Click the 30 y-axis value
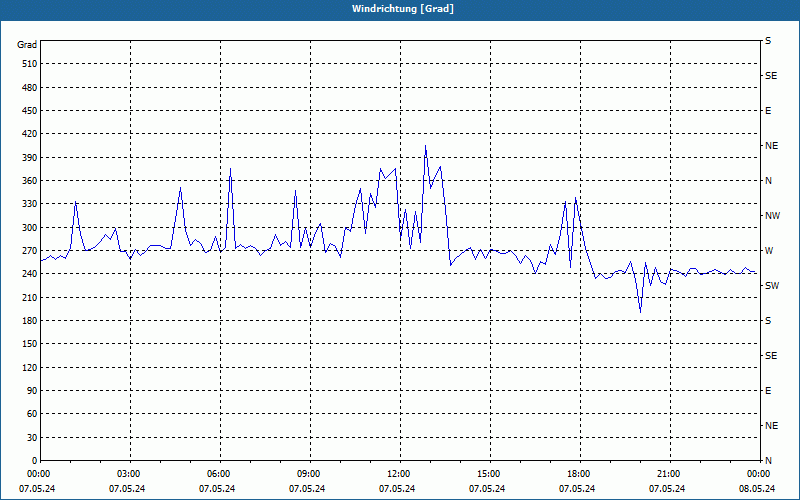Image resolution: width=800 pixels, height=500 pixels. [x=32, y=437]
